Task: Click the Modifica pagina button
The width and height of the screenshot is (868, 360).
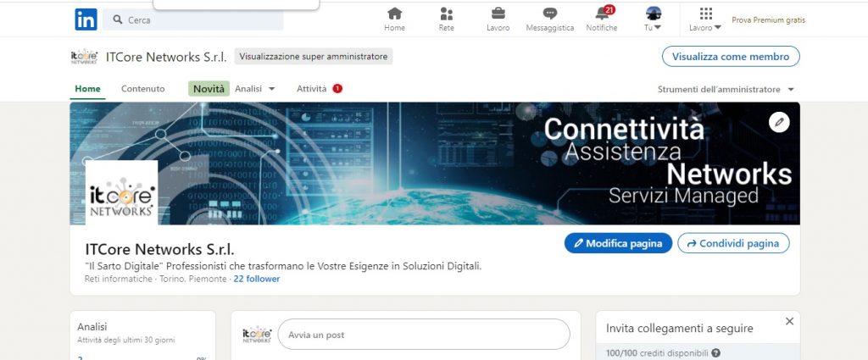Action: click(618, 243)
